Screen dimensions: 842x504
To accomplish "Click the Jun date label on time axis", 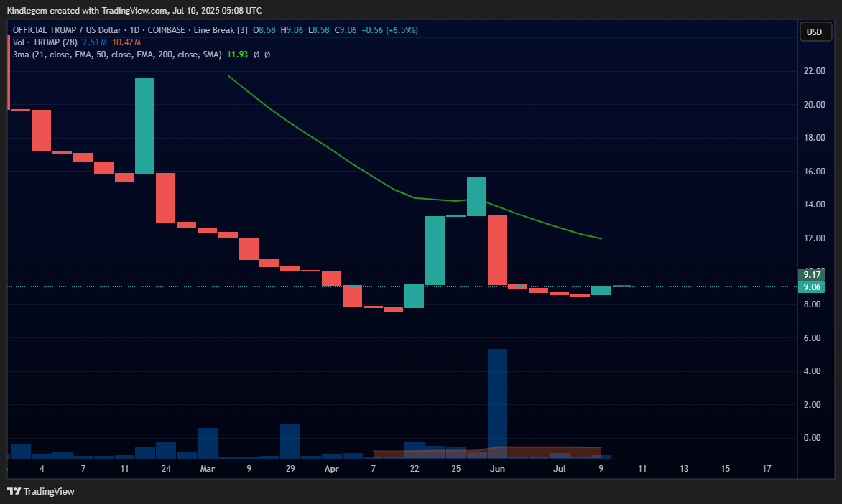I will click(497, 469).
